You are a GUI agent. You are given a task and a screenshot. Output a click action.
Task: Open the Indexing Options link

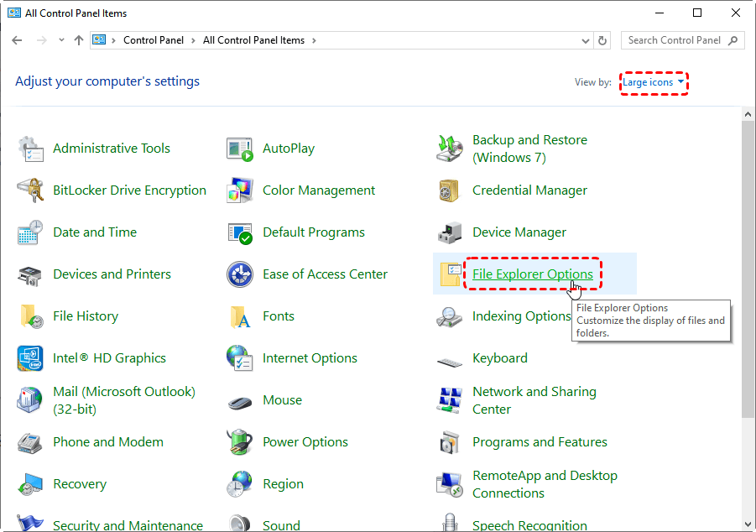tap(521, 316)
